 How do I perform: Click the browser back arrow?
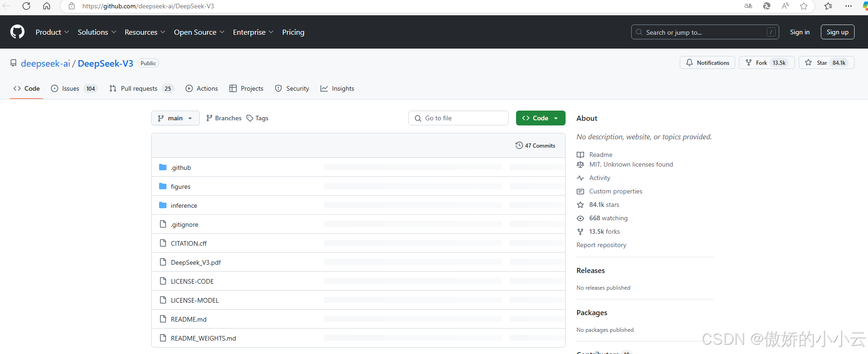tap(6, 6)
